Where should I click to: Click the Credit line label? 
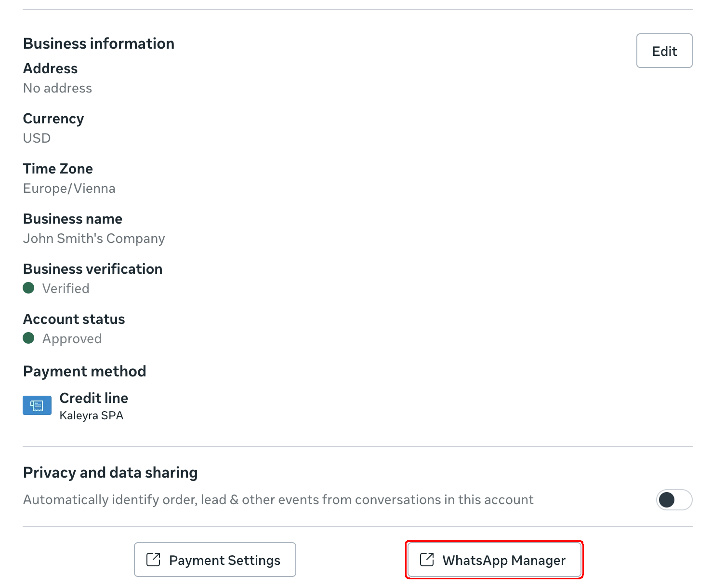94,398
